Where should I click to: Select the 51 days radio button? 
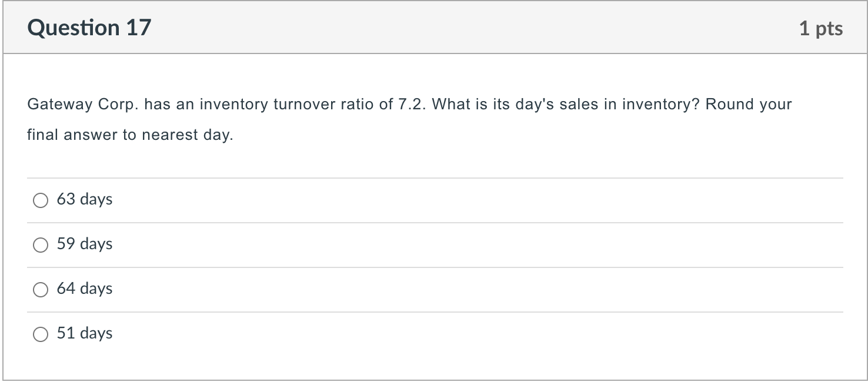pyautogui.click(x=41, y=334)
